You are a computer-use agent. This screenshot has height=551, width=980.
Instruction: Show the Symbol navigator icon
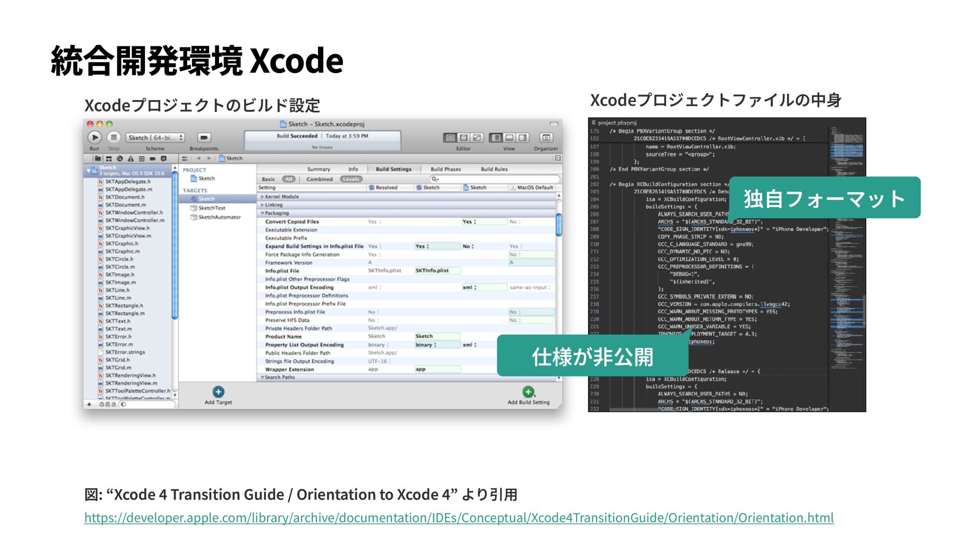(x=109, y=159)
